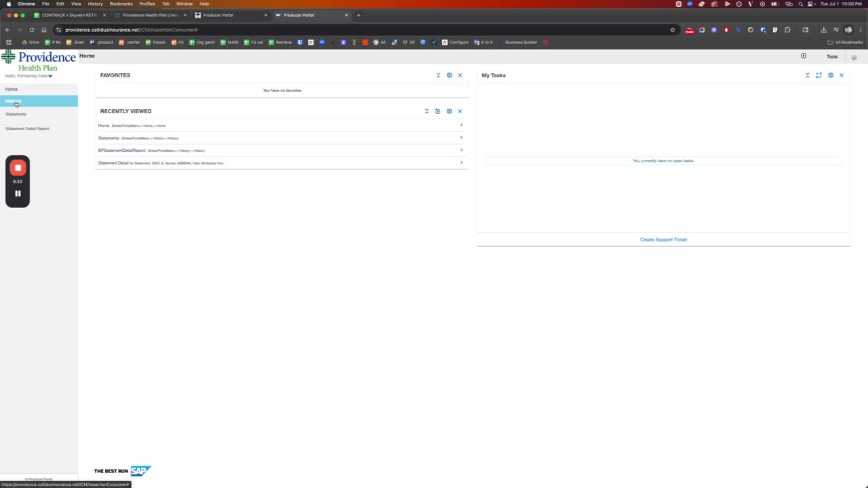Bookmark this page with star icon

[x=673, y=30]
